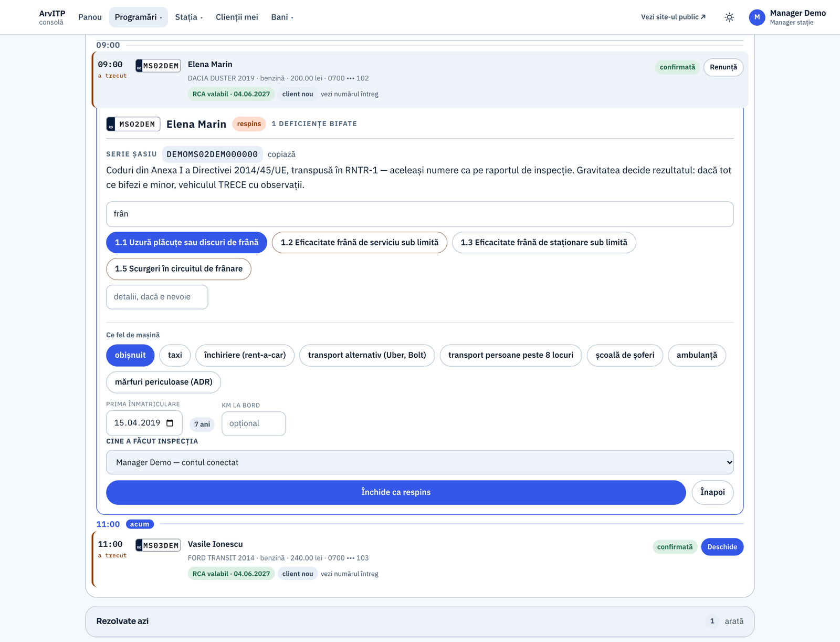840x642 pixels.
Task: Click the KM la bord input
Action: pos(254,424)
